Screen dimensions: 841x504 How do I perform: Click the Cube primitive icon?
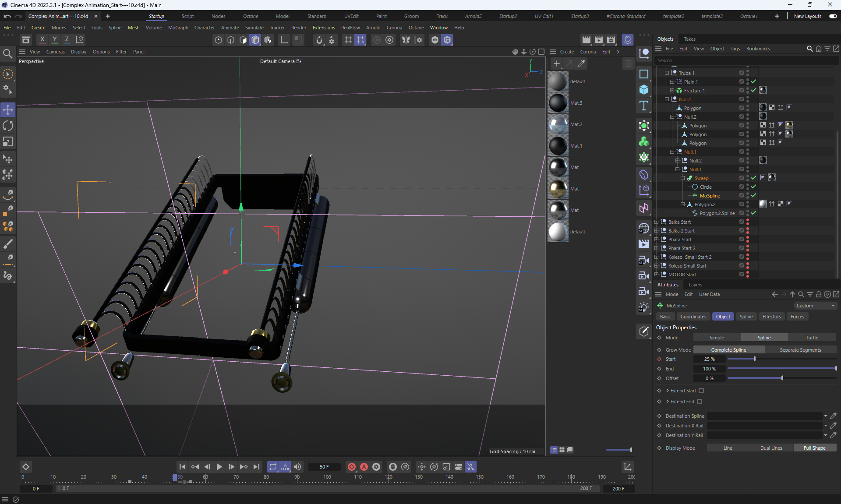pyautogui.click(x=643, y=89)
